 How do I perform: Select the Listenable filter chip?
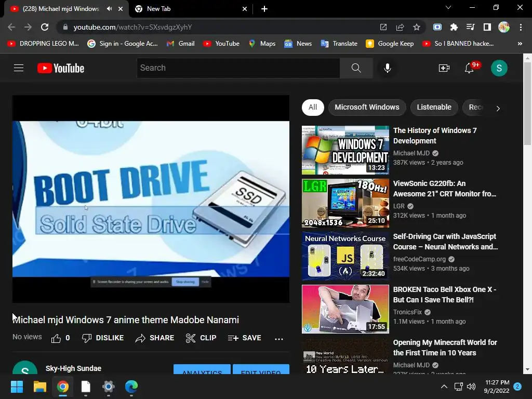pyautogui.click(x=434, y=107)
